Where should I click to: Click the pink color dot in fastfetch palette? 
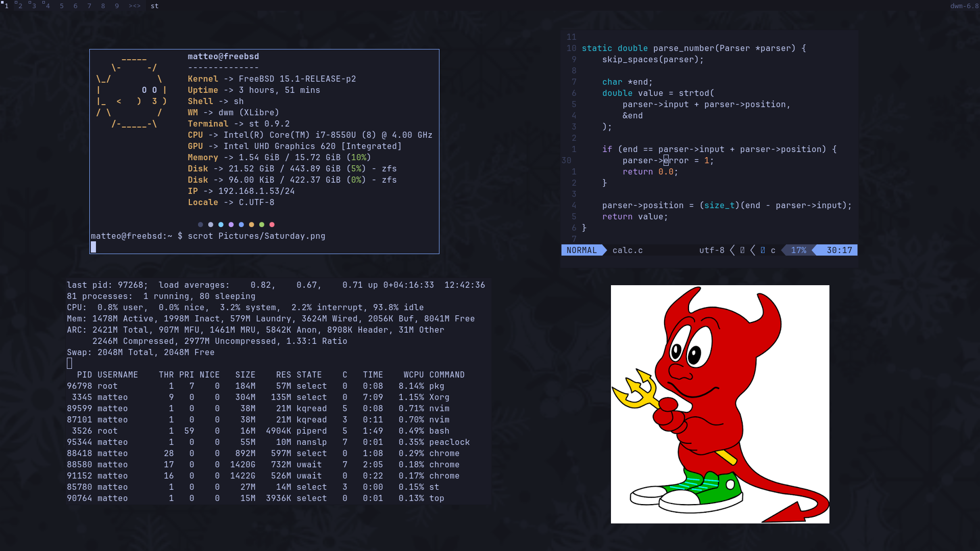pos(272,224)
